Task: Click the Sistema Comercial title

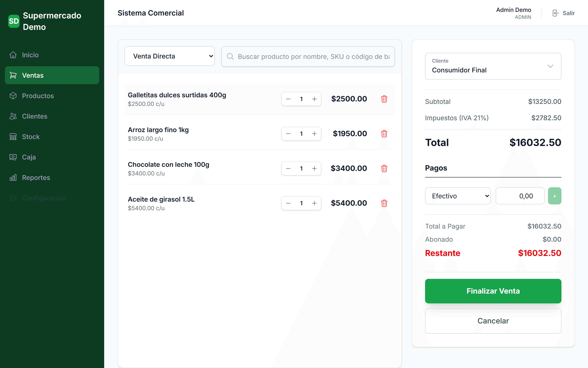Action: click(x=151, y=13)
